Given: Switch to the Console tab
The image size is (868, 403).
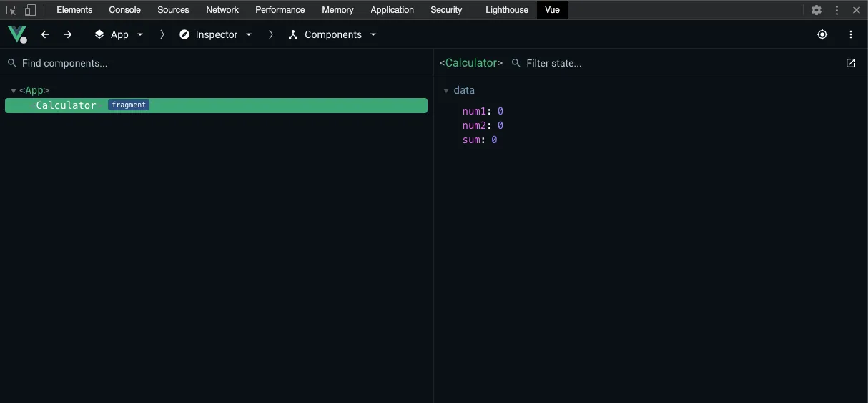Looking at the screenshot, I should click(x=125, y=10).
